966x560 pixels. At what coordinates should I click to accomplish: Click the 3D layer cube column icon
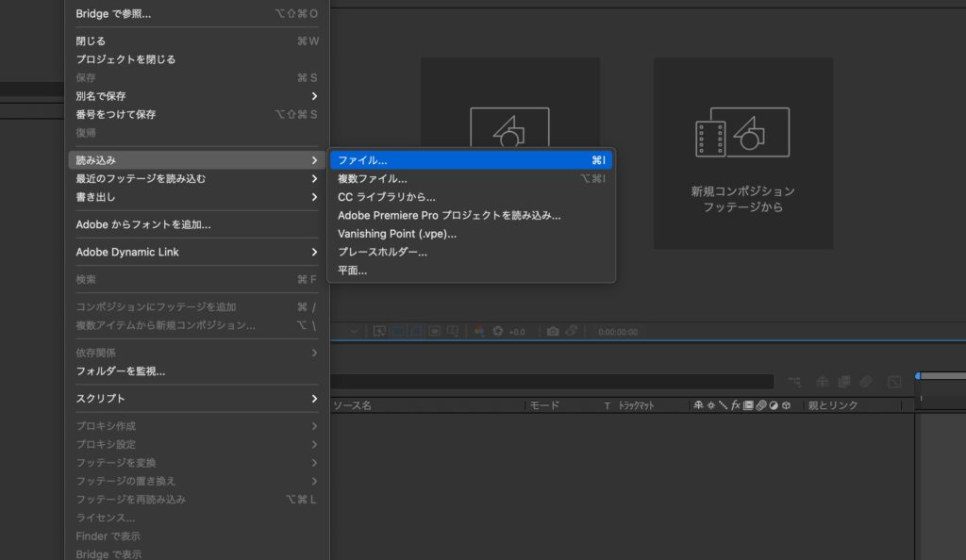(x=785, y=405)
